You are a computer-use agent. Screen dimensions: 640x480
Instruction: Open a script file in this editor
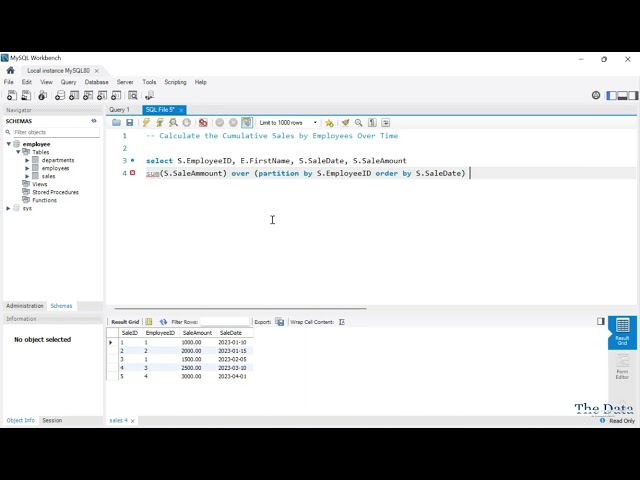pyautogui.click(x=116, y=122)
